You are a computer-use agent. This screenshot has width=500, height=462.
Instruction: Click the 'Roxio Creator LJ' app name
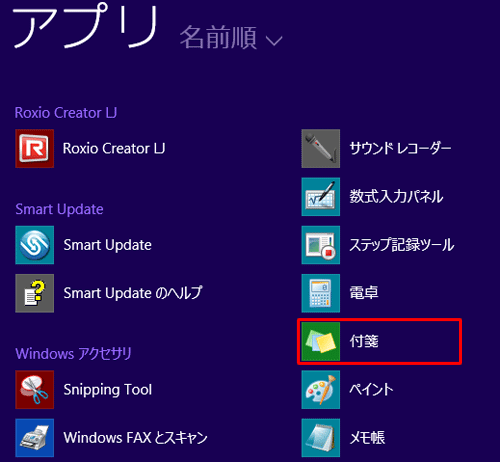click(x=114, y=148)
